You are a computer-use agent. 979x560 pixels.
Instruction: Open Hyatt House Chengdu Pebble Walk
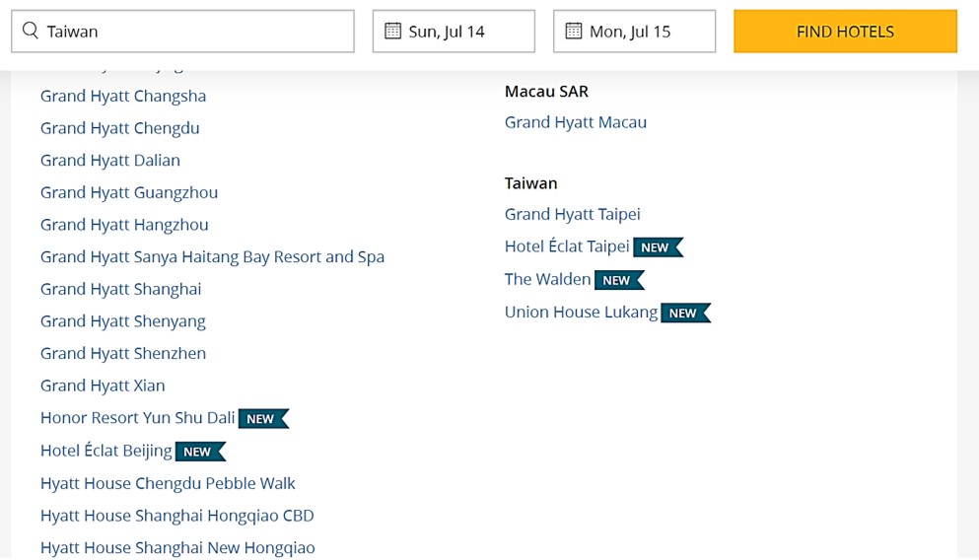click(168, 483)
